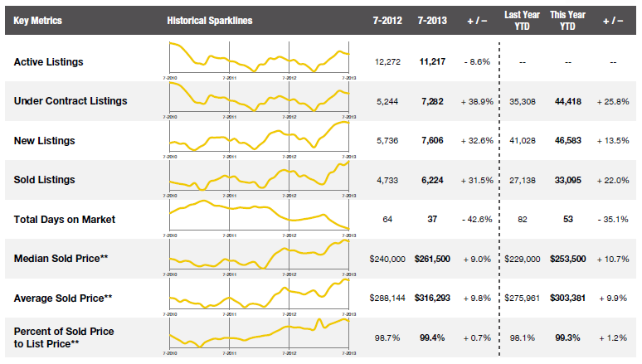Open the Percent of Sold Price sparkline

coord(260,335)
